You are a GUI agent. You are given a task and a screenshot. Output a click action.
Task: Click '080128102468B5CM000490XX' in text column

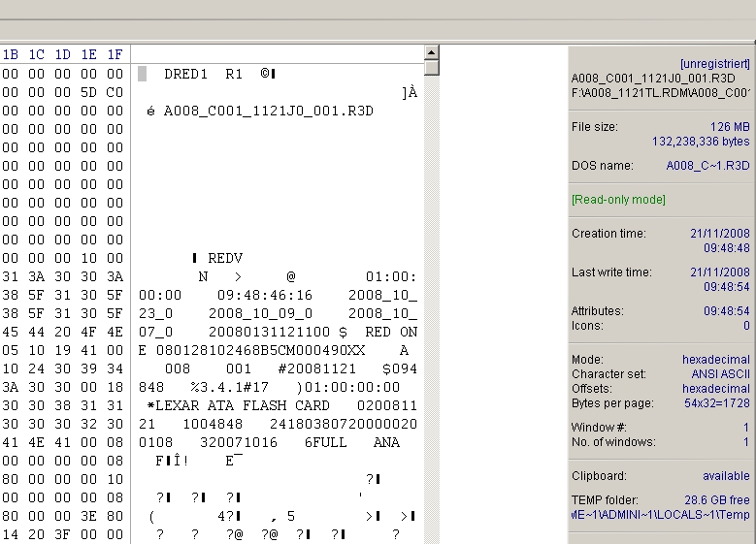pyautogui.click(x=260, y=350)
